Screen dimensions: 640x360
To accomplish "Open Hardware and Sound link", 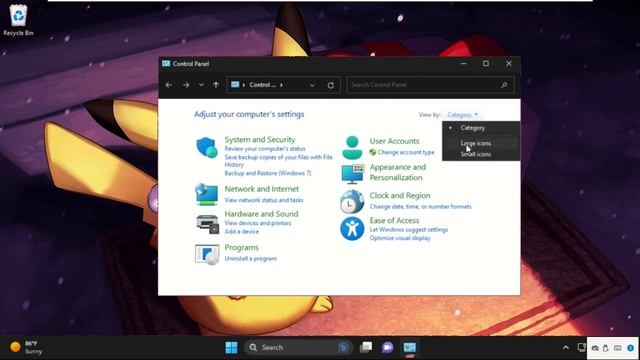I will point(261,214).
